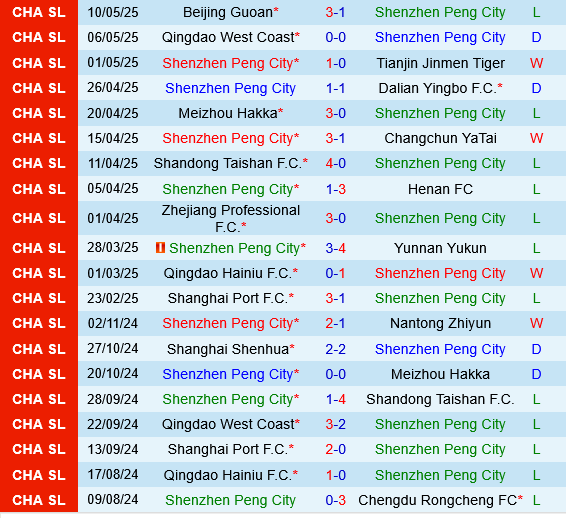Open Shanghai Shenhua team page
The width and height of the screenshot is (566, 518).
point(228,349)
